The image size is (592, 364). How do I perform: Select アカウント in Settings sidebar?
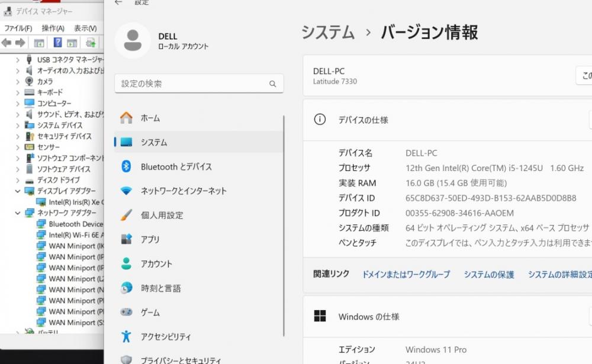pos(198,263)
